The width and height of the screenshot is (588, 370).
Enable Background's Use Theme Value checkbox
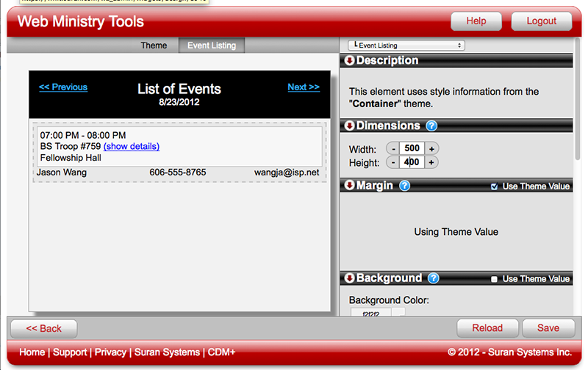tap(495, 279)
